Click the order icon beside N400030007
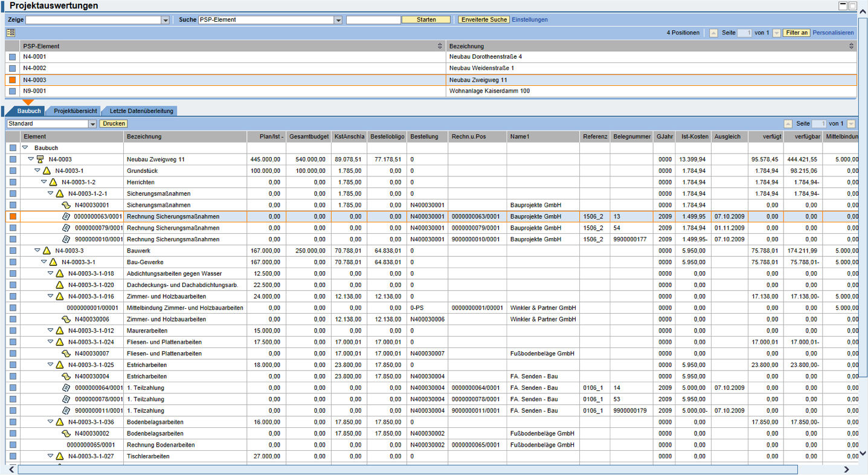 pyautogui.click(x=66, y=354)
